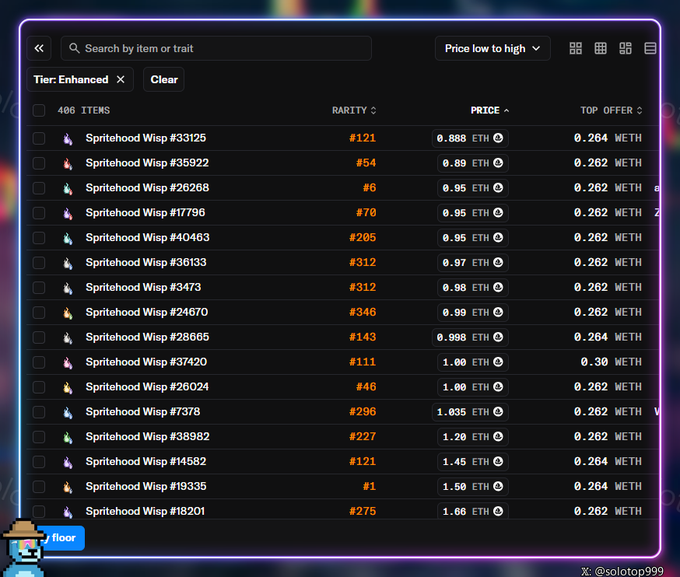The image size is (680, 577).
Task: Click rarity rank #1 for Wisp #19335
Action: tap(369, 486)
